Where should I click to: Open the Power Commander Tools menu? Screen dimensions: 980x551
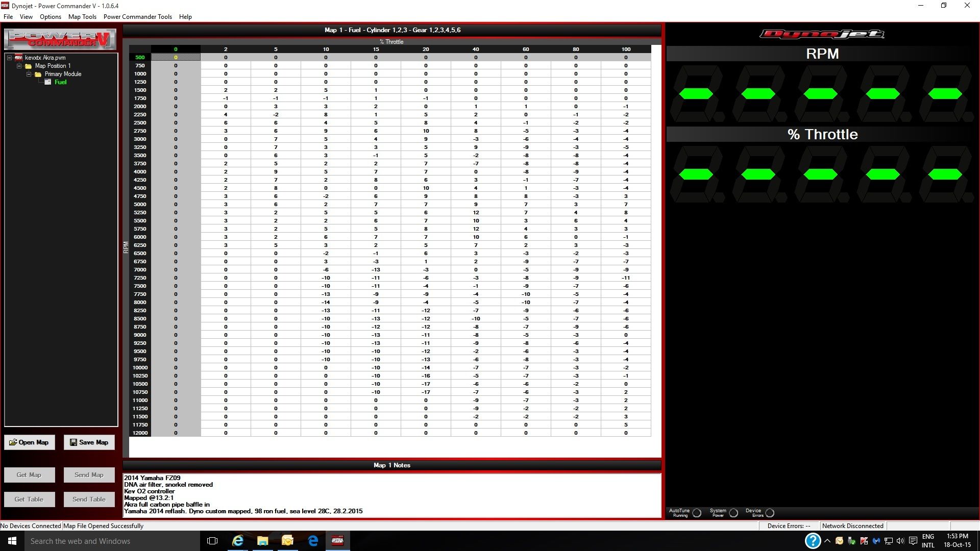pos(137,17)
